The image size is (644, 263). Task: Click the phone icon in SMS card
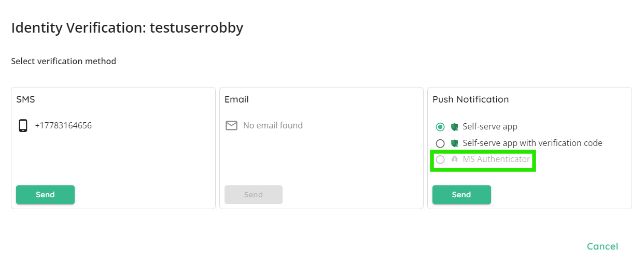23,126
